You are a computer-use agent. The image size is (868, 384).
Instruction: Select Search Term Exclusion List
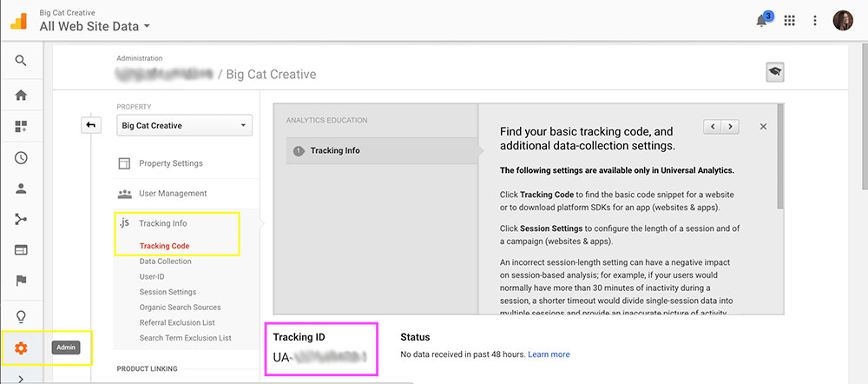(x=186, y=337)
